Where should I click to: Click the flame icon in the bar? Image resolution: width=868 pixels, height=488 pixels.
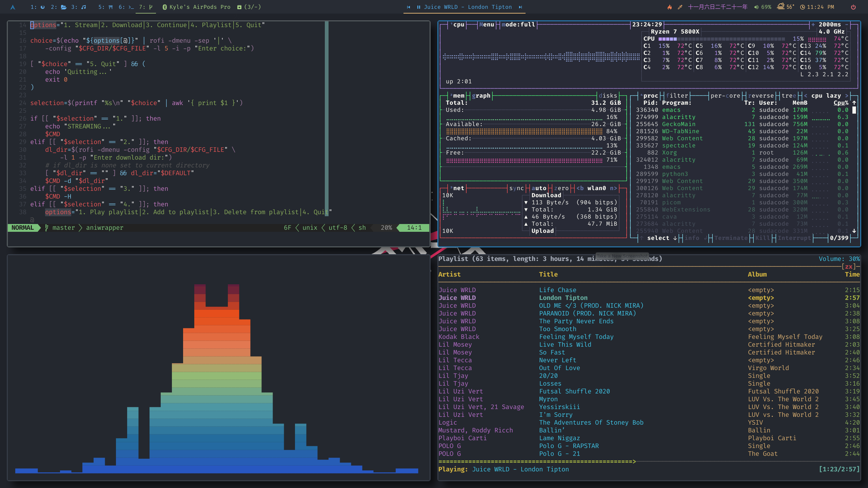pos(670,7)
